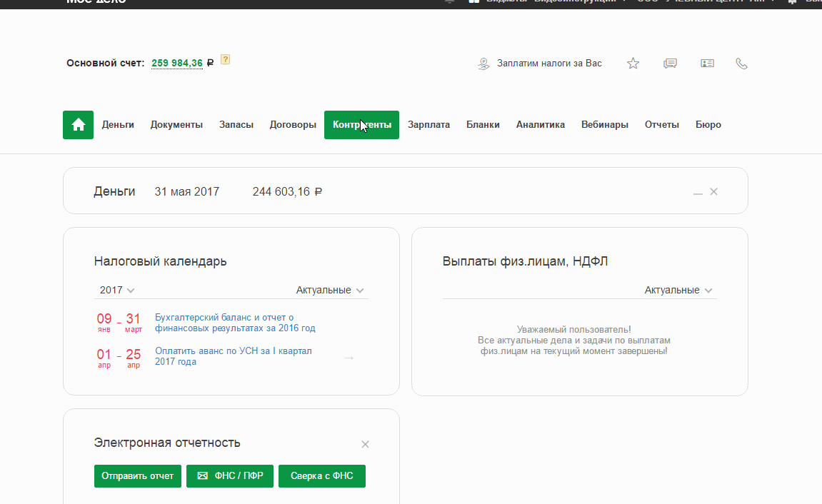Click the 09 янв date in calendar
The width and height of the screenshot is (822, 504).
click(104, 323)
